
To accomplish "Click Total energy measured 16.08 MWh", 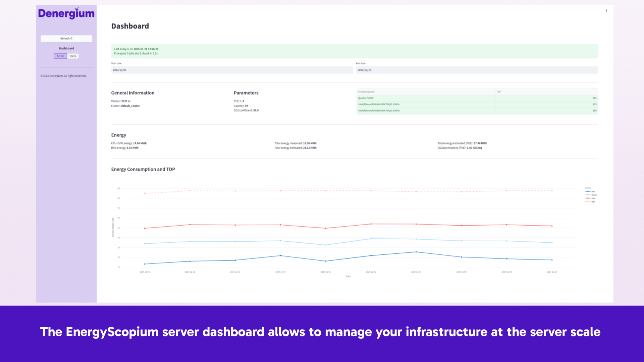I will click(296, 143).
